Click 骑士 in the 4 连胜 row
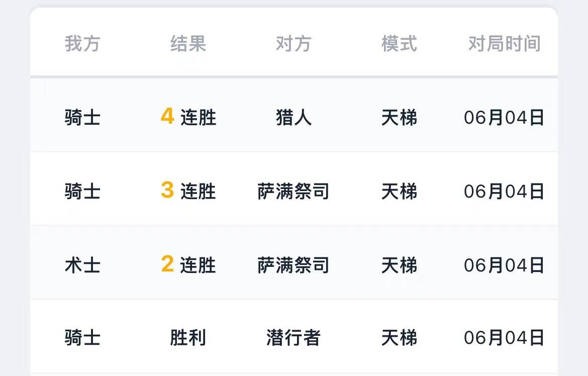The height and width of the screenshot is (376, 588). point(82,118)
